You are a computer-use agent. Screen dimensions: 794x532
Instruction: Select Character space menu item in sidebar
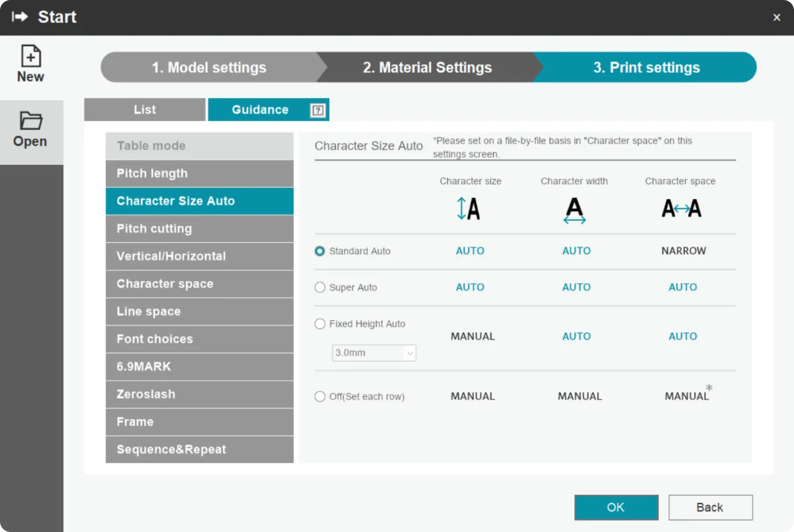199,284
